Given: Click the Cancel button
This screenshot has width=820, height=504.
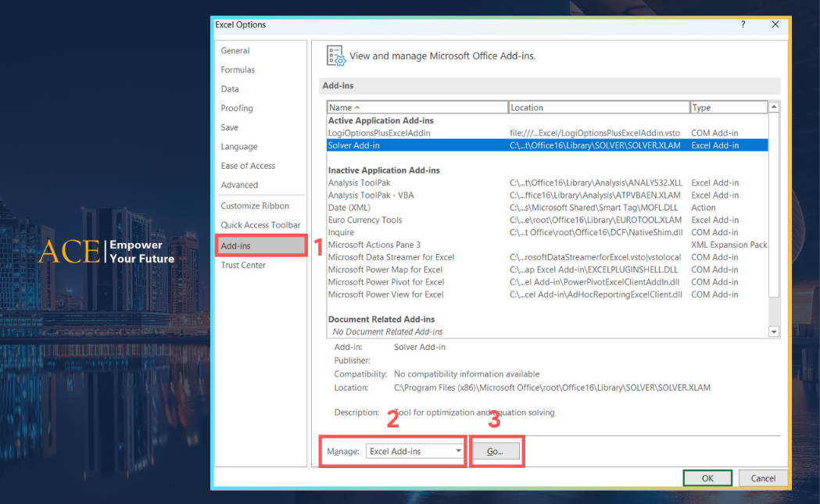Looking at the screenshot, I should pyautogui.click(x=763, y=478).
